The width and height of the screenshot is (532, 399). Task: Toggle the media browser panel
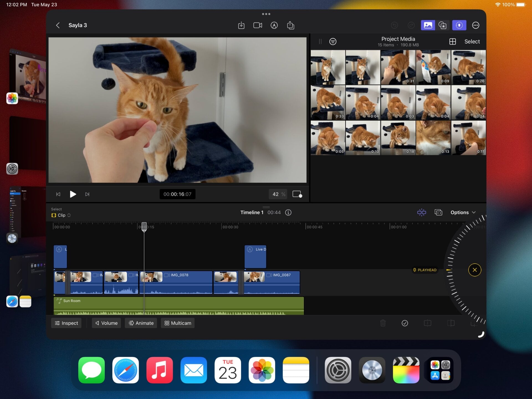pos(428,25)
